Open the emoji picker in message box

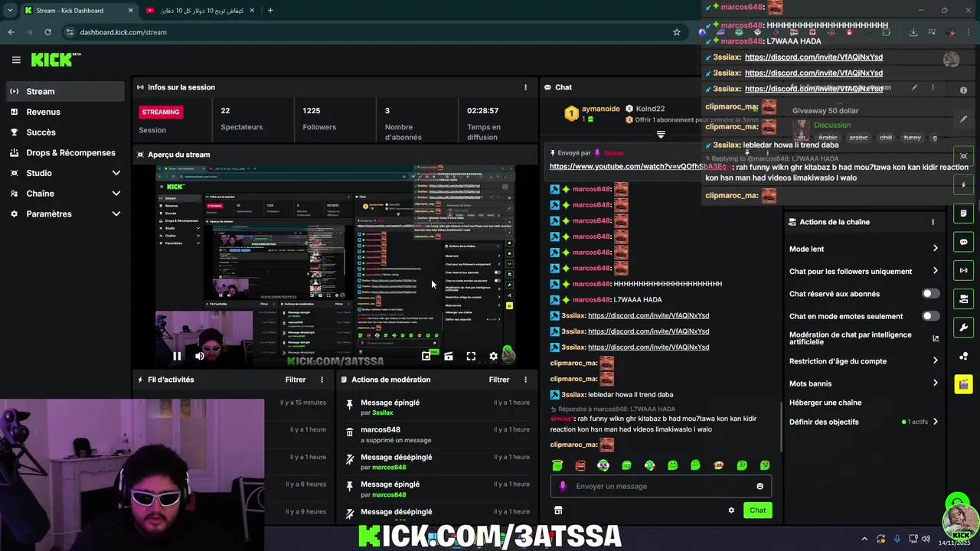[759, 486]
